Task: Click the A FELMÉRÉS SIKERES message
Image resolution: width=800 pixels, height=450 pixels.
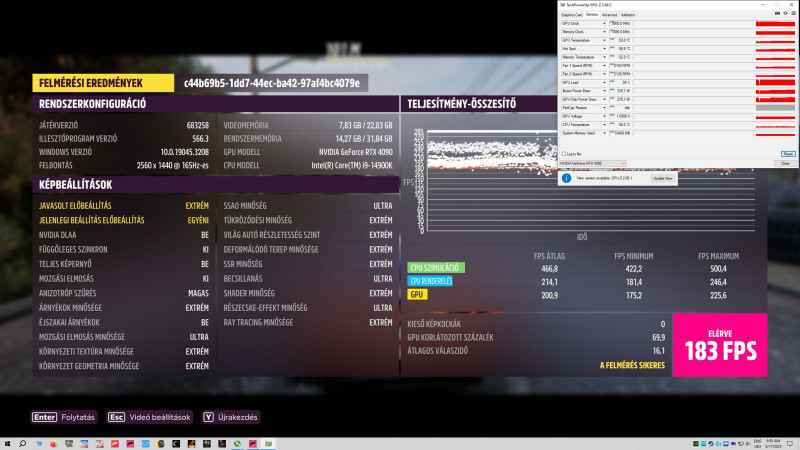Action: click(x=632, y=365)
